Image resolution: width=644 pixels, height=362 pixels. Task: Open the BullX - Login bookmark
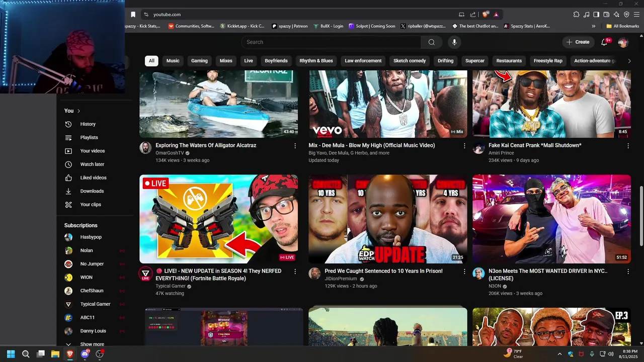coord(328,26)
